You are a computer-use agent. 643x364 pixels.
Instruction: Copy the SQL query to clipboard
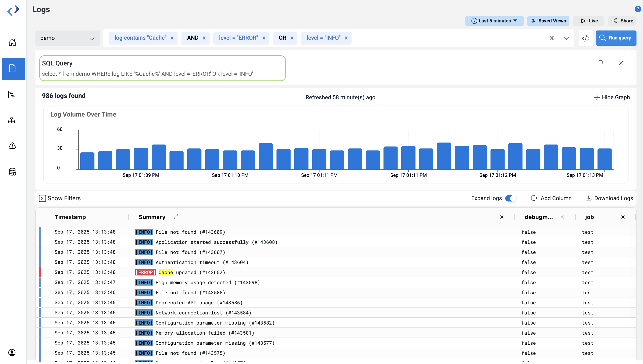click(x=600, y=63)
